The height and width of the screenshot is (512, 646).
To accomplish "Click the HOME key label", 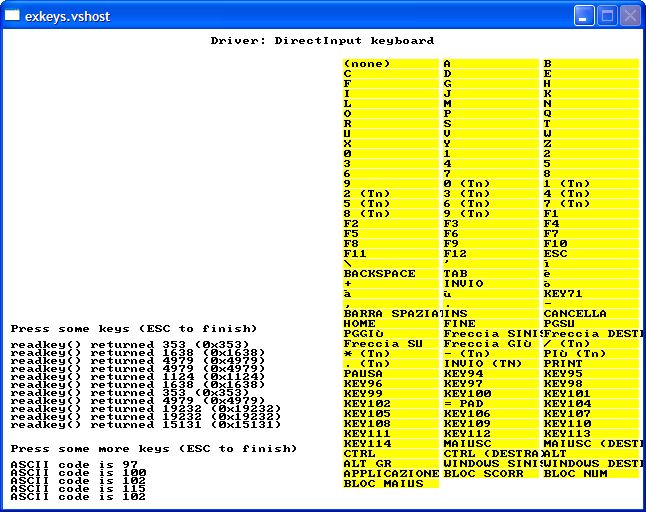I will coord(360,323).
